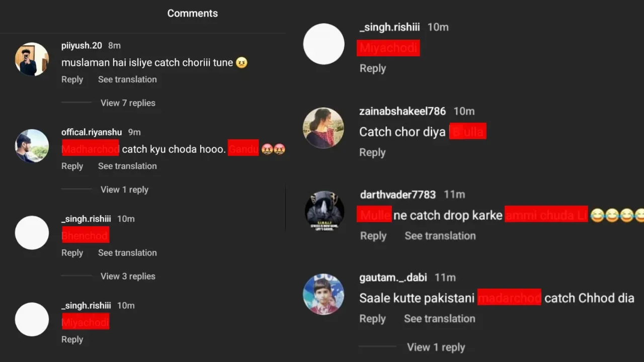Reply to zainabshakeel786 comment

pyautogui.click(x=372, y=152)
